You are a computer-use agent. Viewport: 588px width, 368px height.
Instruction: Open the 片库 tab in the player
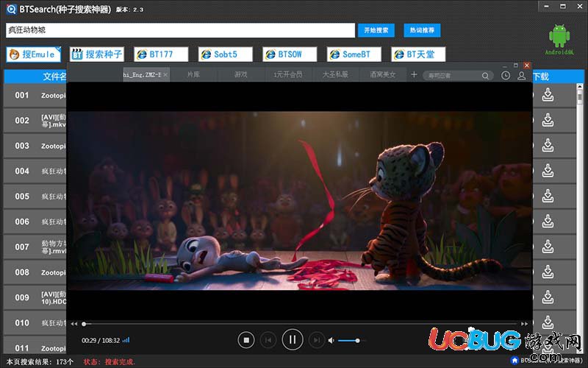(193, 74)
